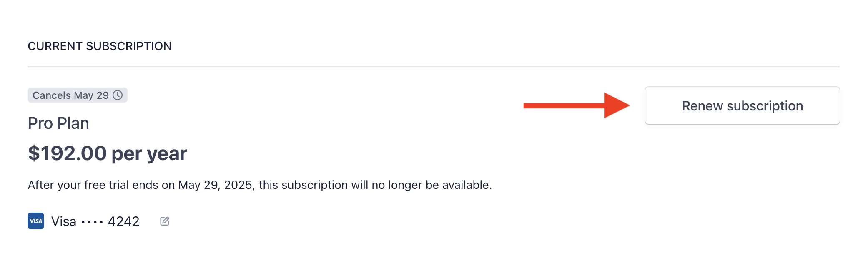This screenshot has width=868, height=276.
Task: Click the clock icon in the cancellation badge
Action: click(118, 95)
